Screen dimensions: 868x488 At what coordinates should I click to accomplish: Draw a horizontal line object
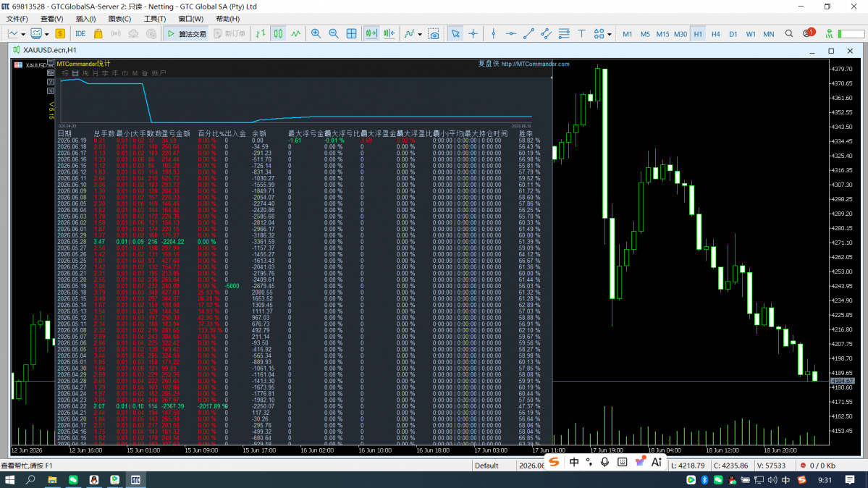tap(510, 34)
